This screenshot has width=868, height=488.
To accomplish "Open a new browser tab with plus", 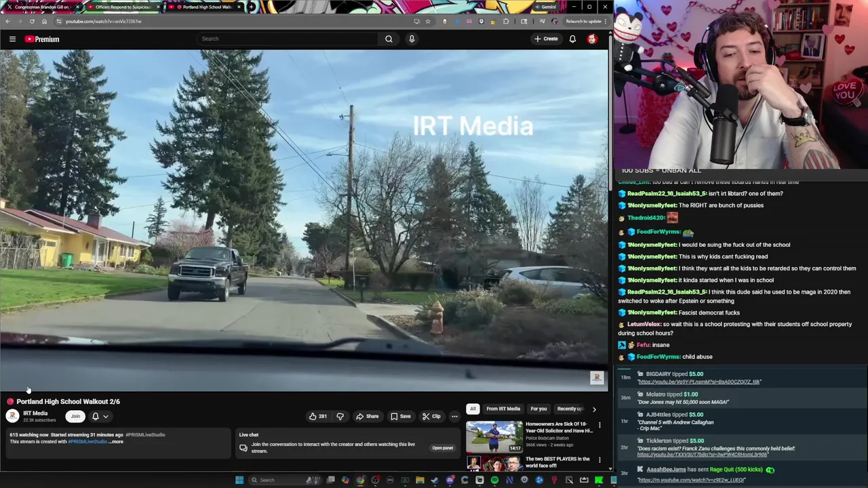I will 252,7.
